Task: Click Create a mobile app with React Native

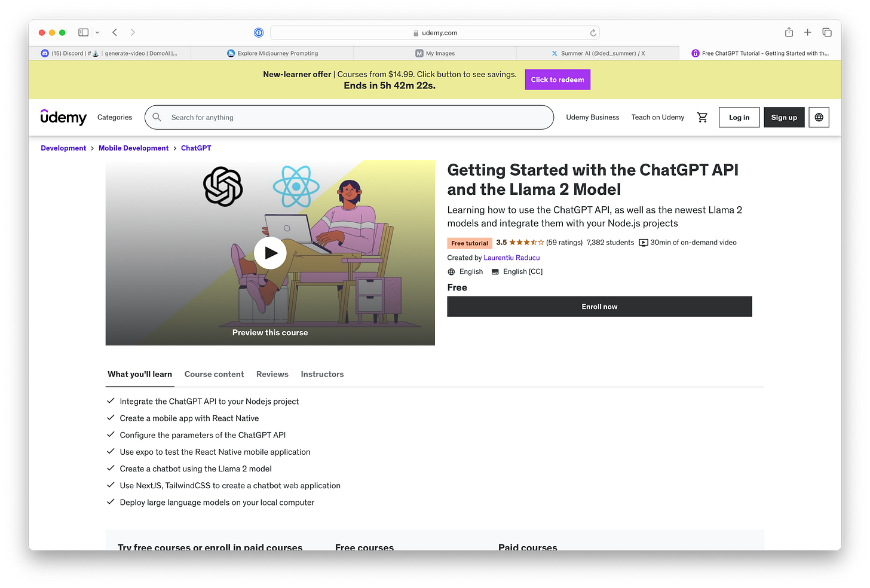Action: pyautogui.click(x=189, y=418)
